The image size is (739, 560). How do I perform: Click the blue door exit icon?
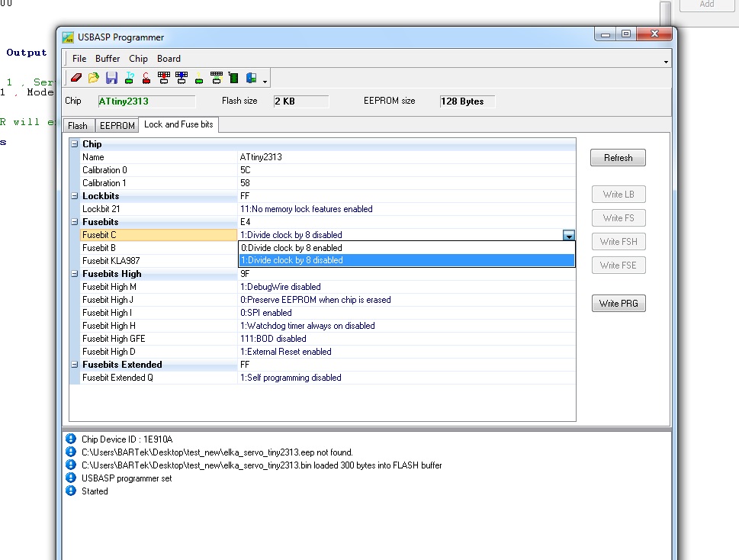(251, 78)
